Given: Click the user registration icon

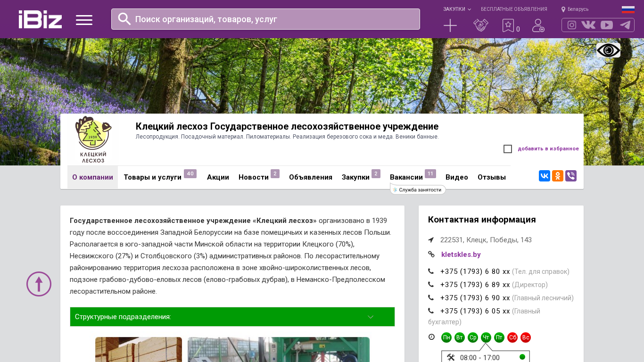Looking at the screenshot, I should click(538, 25).
